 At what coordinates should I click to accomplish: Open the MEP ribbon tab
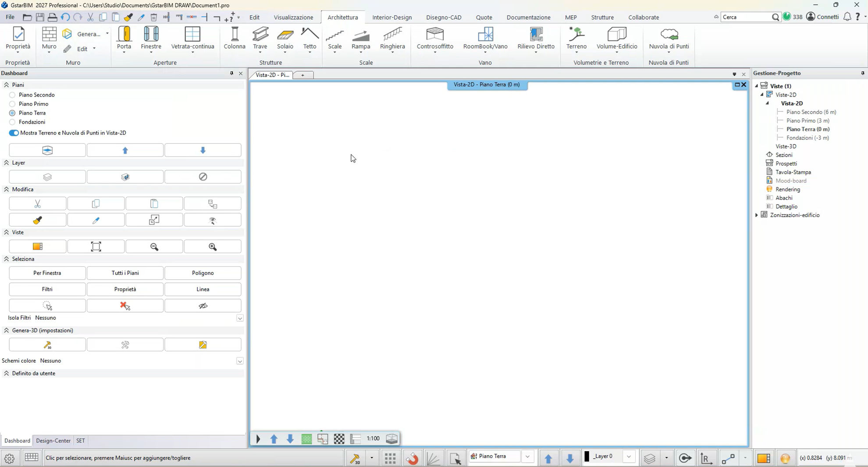[571, 18]
